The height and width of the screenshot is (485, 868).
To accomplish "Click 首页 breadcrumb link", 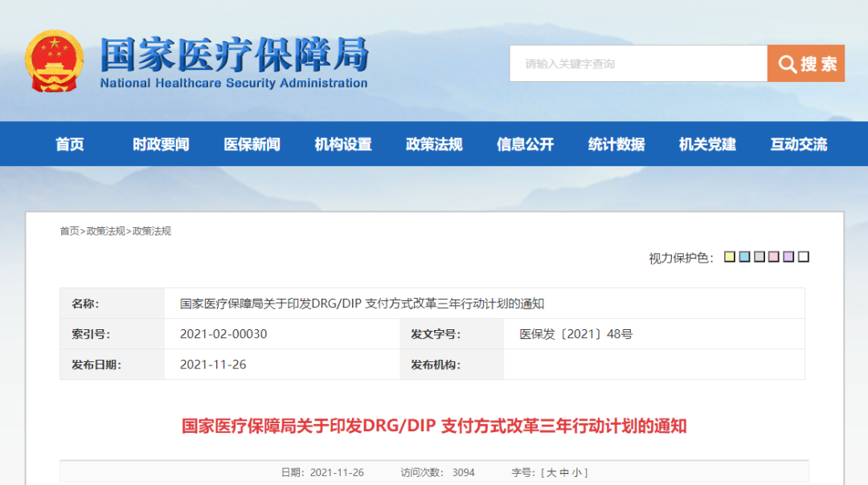I will [x=69, y=231].
